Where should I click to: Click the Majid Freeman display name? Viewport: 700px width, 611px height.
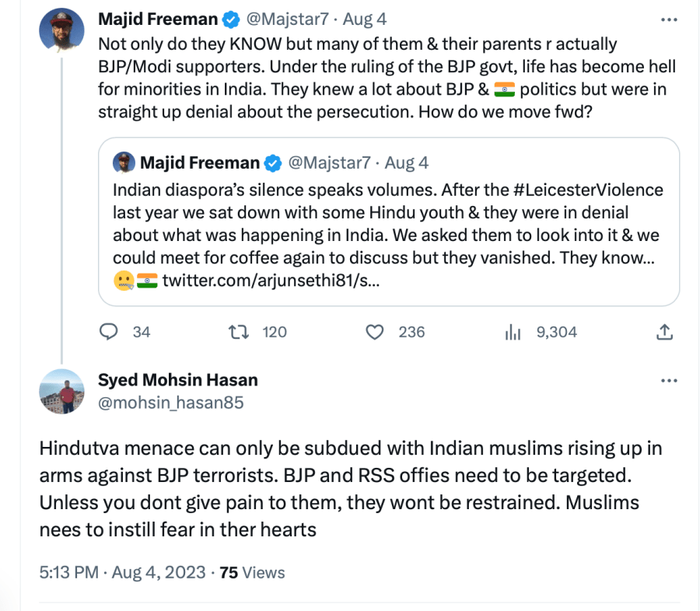[158, 19]
